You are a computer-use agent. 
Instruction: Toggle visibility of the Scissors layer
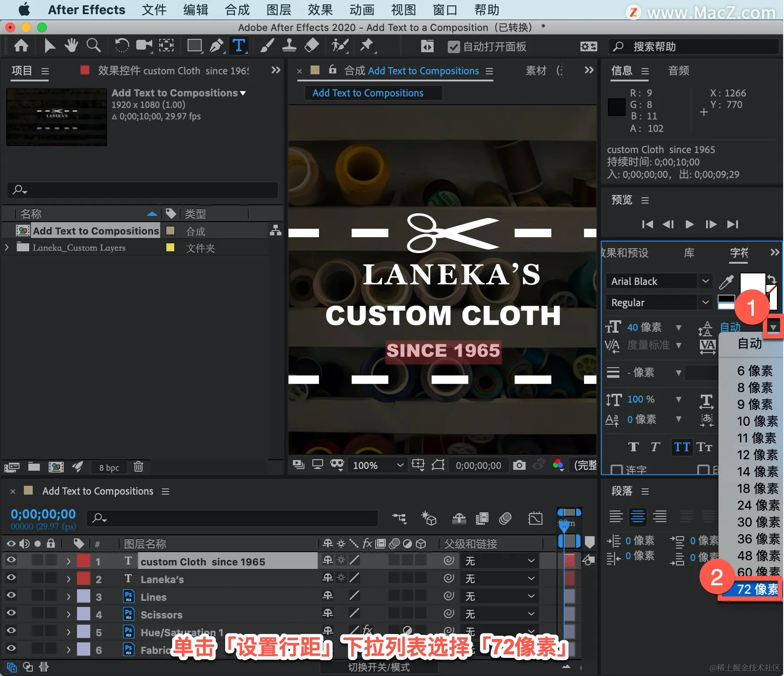(11, 613)
